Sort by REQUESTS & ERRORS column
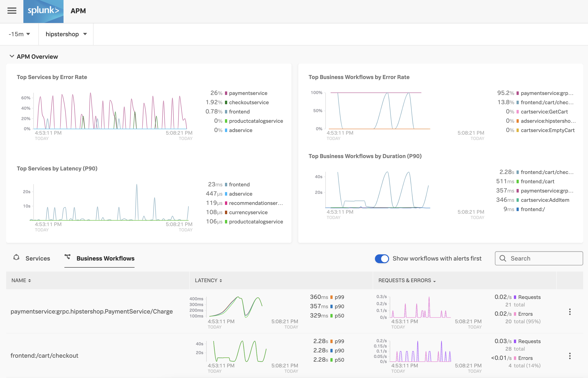Image resolution: width=588 pixels, height=378 pixels. tap(407, 280)
